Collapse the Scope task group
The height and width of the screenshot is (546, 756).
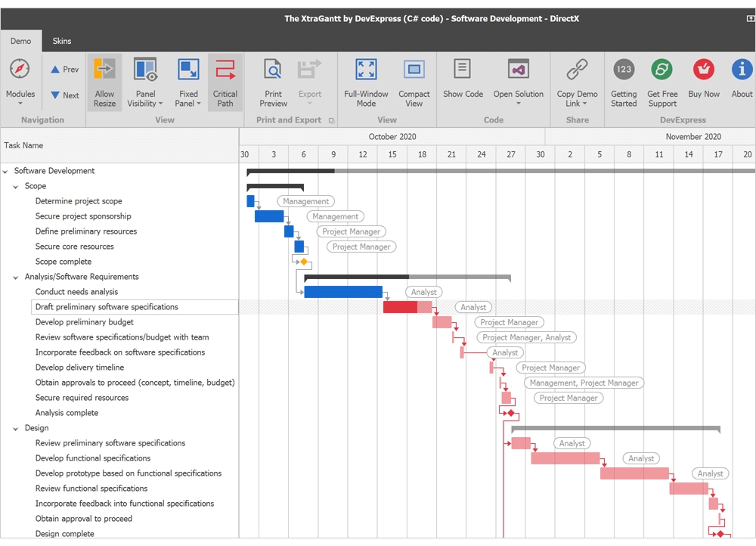click(17, 185)
